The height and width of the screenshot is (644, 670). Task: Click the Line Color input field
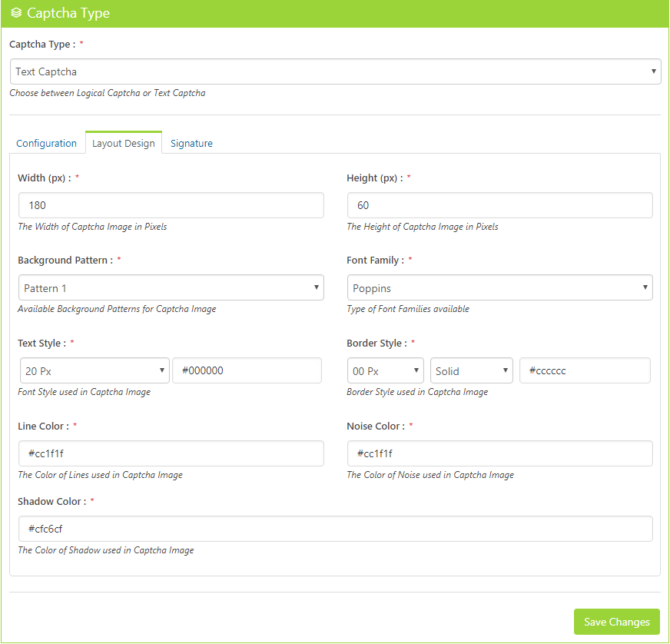[171, 453]
